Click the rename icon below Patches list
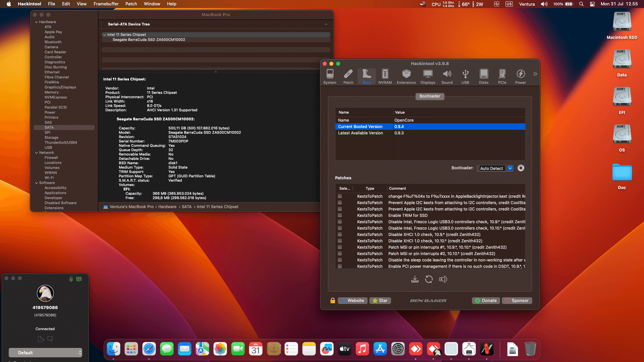Image resolution: width=644 pixels, height=362 pixels. click(x=443, y=279)
